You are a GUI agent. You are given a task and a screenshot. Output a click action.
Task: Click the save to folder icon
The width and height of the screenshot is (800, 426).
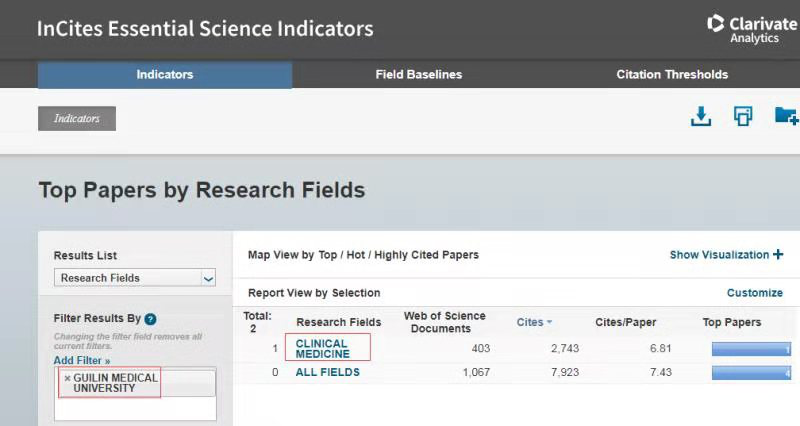click(x=786, y=116)
